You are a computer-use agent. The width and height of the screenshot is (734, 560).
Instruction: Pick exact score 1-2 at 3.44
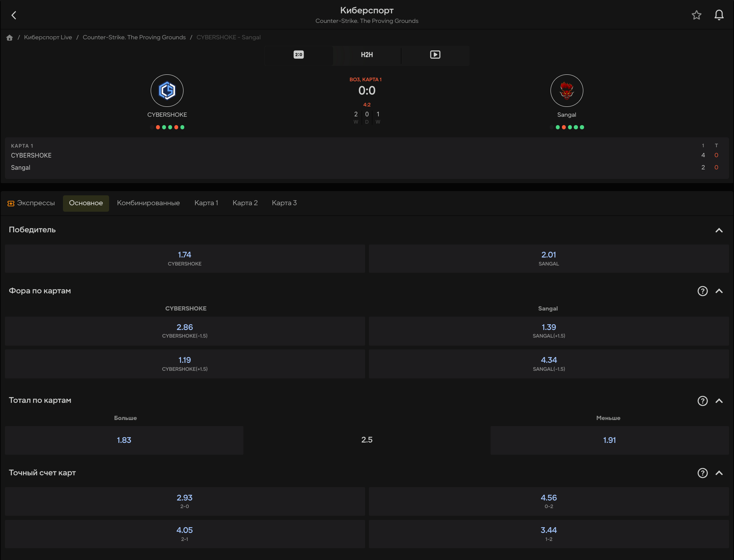(x=548, y=534)
